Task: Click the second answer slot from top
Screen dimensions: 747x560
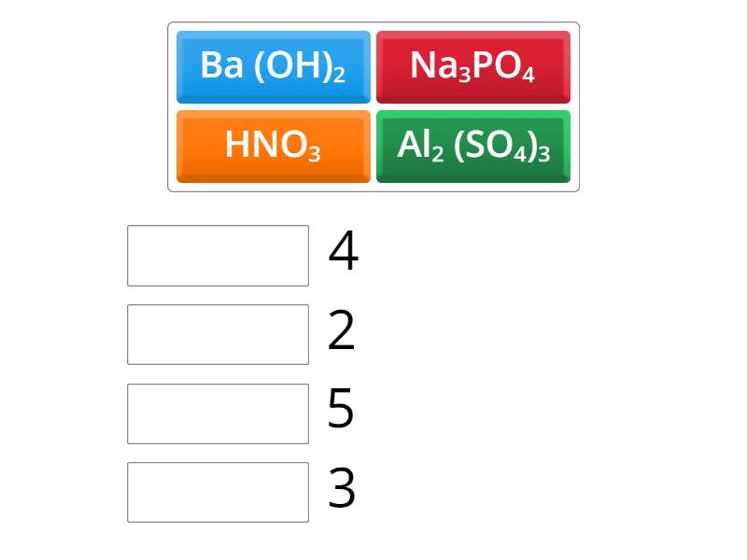Action: click(x=218, y=334)
